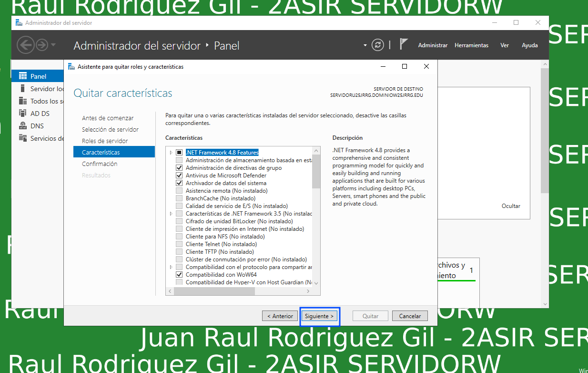Toggle .NET Framework 4.8 Features checkbox
Viewport: 588px width, 373px height.
click(179, 153)
